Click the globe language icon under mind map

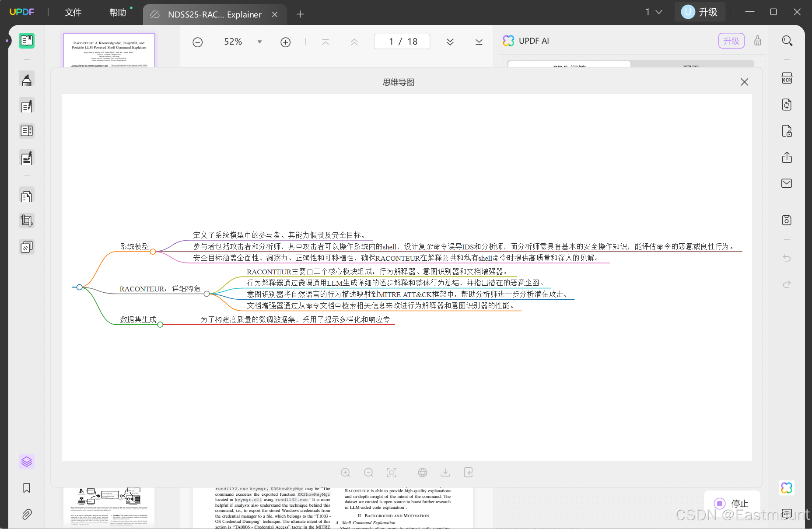(423, 473)
